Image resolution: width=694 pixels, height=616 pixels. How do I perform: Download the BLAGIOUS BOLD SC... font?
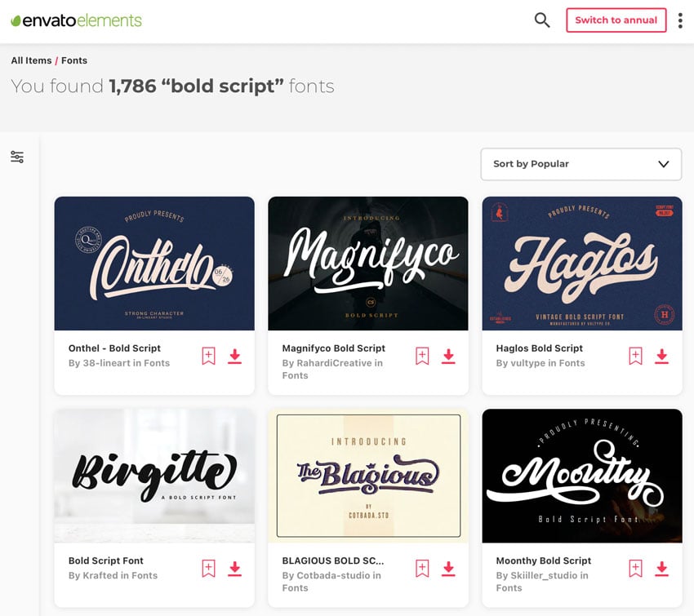[x=448, y=569]
